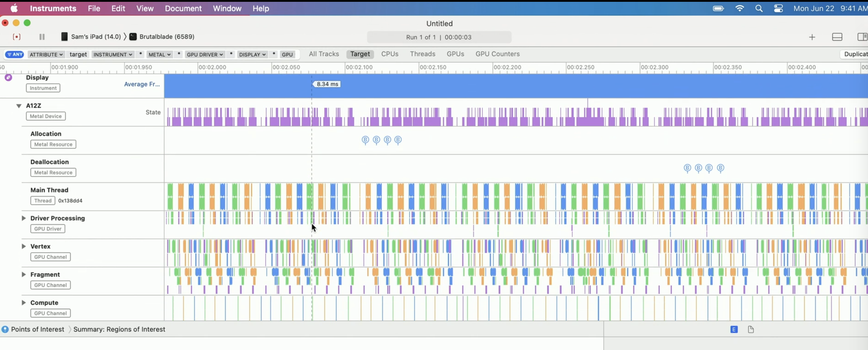Click the Wi-Fi status icon
868x350 pixels.
(x=740, y=9)
